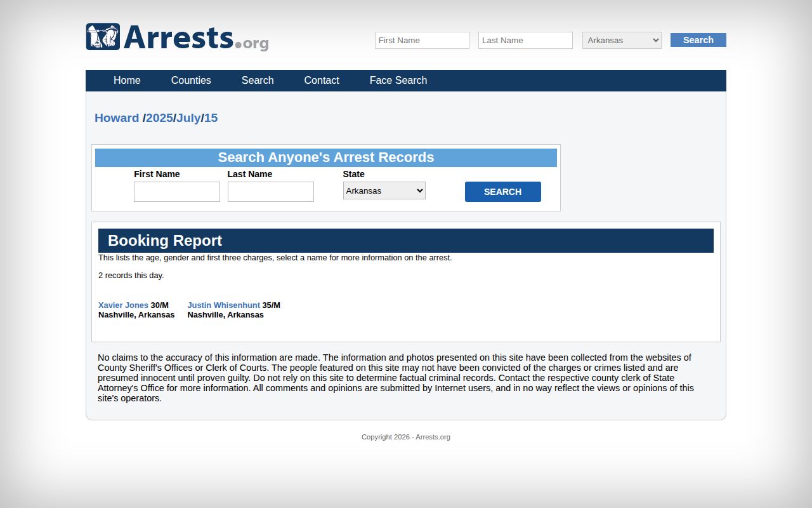Viewport: 812px width, 508px height.
Task: Click 'Nashville, Arkansas' under Justin Whisenhunt
Action: [225, 315]
